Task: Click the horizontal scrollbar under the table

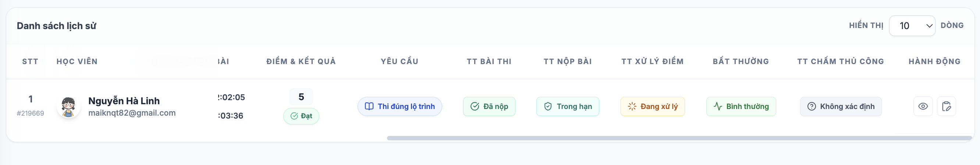Action: pos(679,138)
